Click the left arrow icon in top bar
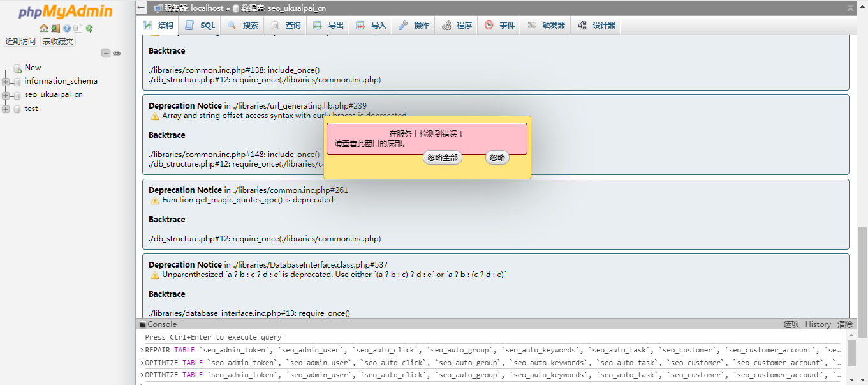This screenshot has height=385, width=868. [x=142, y=8]
